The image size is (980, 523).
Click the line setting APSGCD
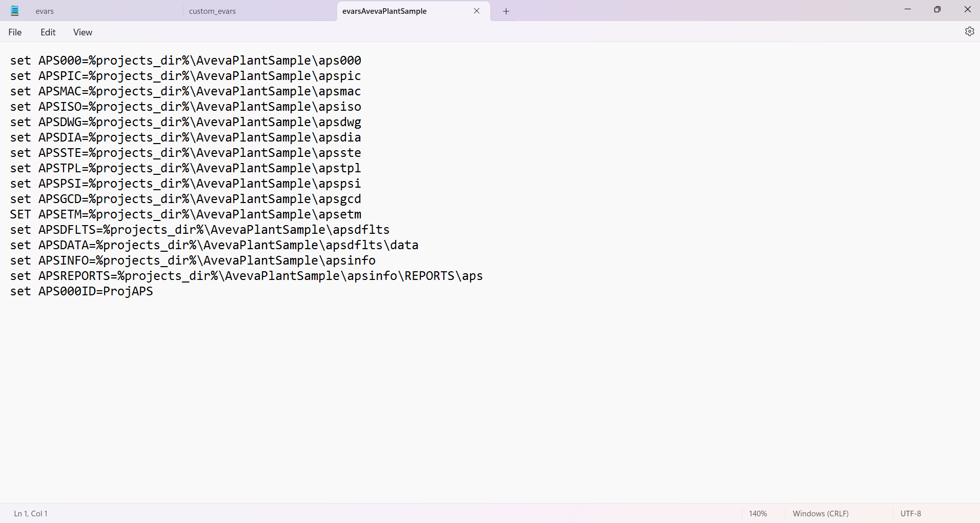[186, 199]
